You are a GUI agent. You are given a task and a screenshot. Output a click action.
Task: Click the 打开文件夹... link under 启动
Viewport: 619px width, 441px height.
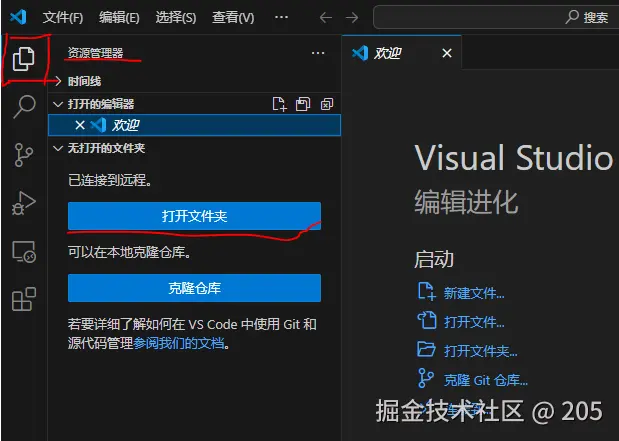point(480,351)
